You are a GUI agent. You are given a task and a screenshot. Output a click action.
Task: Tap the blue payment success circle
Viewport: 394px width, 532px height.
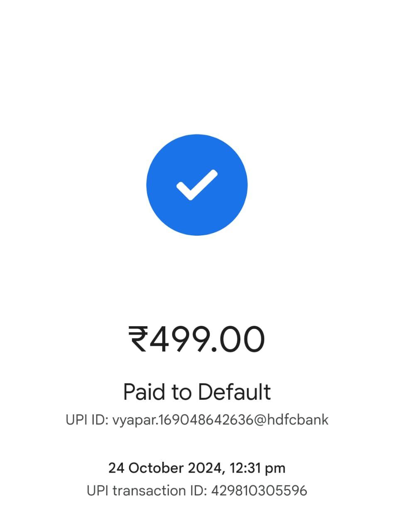click(x=197, y=185)
